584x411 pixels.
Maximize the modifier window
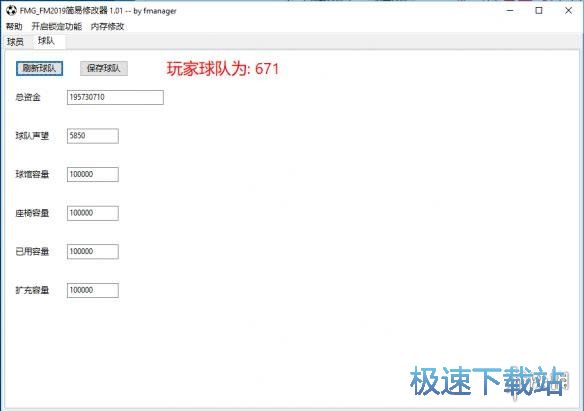[x=539, y=10]
